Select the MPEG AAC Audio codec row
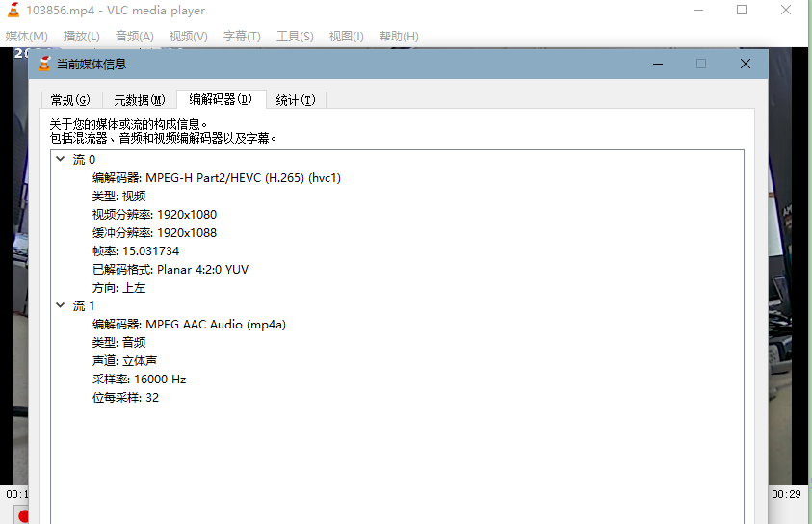 coord(189,325)
